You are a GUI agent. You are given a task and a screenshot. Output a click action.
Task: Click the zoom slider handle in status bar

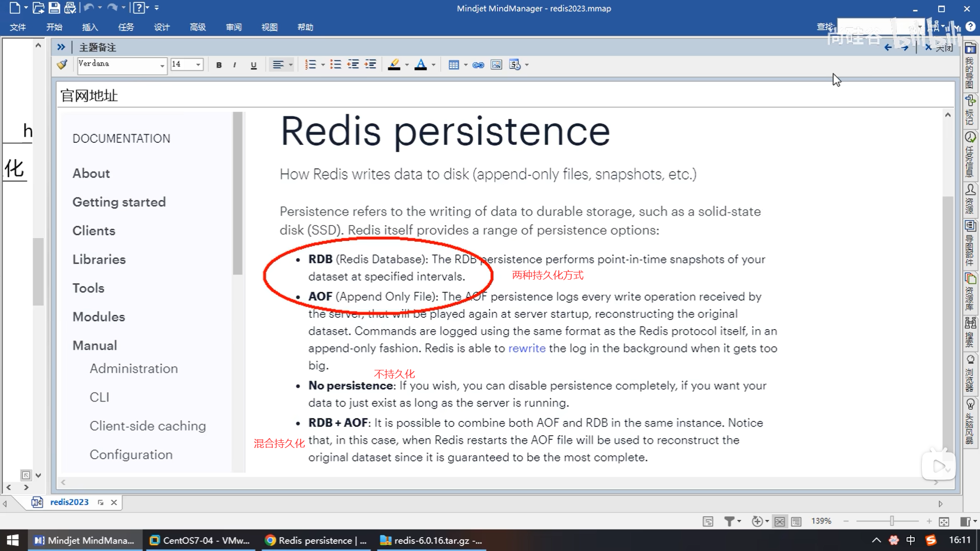(892, 521)
